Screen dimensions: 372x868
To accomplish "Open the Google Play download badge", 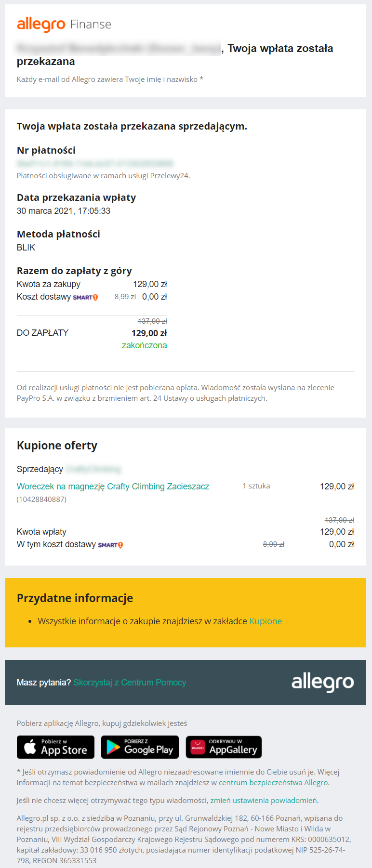I will tap(140, 747).
